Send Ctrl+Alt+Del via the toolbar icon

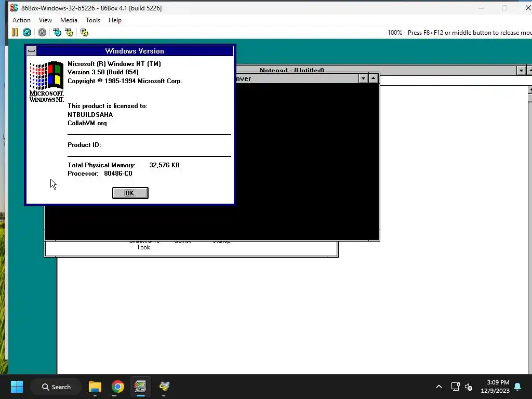coord(57,32)
